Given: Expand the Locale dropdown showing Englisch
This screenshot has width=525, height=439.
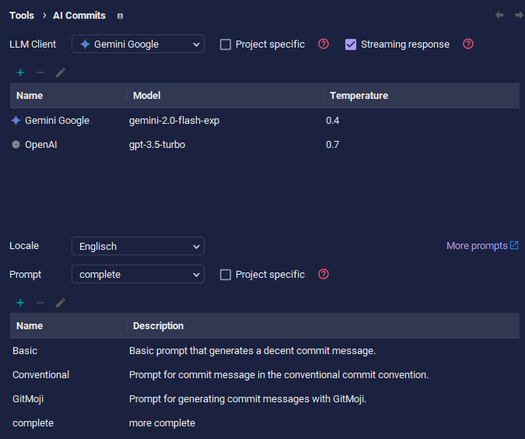Looking at the screenshot, I should [x=138, y=246].
